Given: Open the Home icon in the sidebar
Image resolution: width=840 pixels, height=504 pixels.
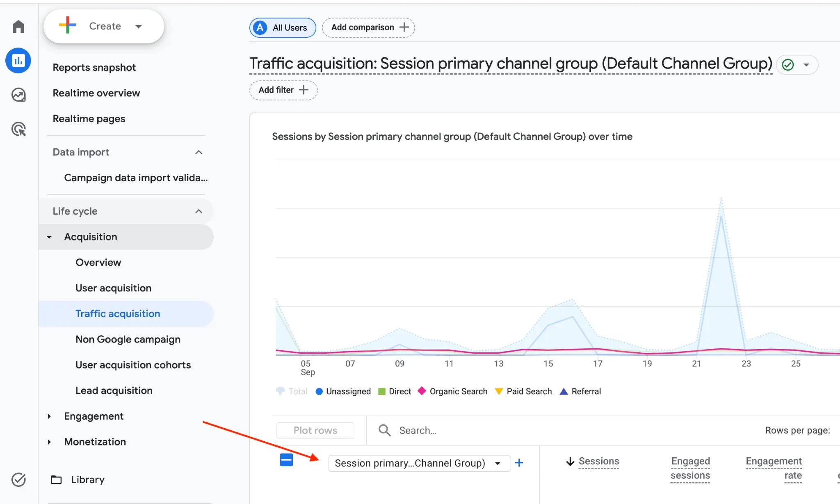Looking at the screenshot, I should click(18, 27).
